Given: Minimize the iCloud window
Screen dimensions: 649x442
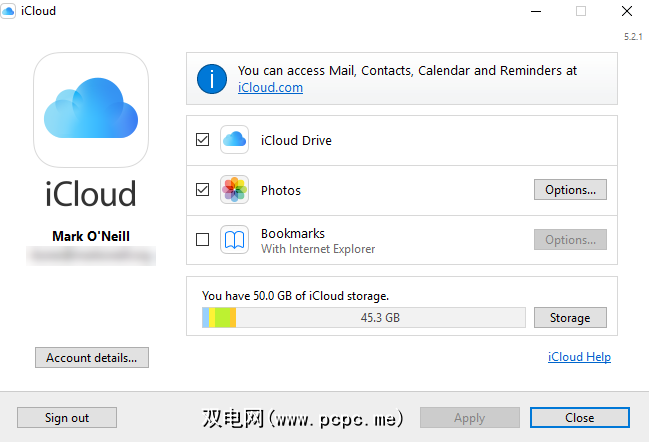Looking at the screenshot, I should [x=535, y=11].
